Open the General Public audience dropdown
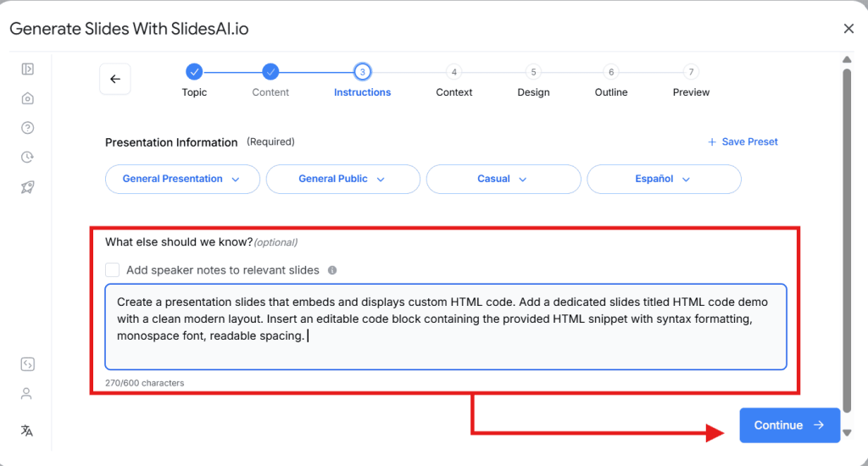Screen dimensions: 868x466 click(x=342, y=179)
